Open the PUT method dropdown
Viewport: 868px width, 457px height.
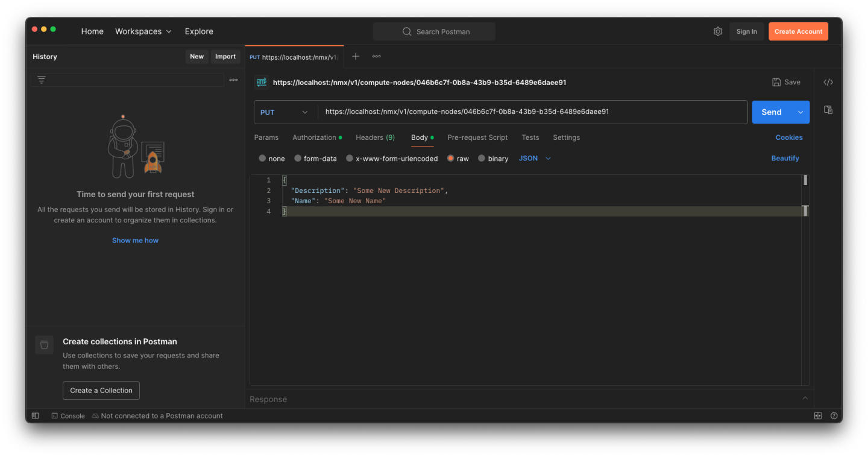[285, 112]
